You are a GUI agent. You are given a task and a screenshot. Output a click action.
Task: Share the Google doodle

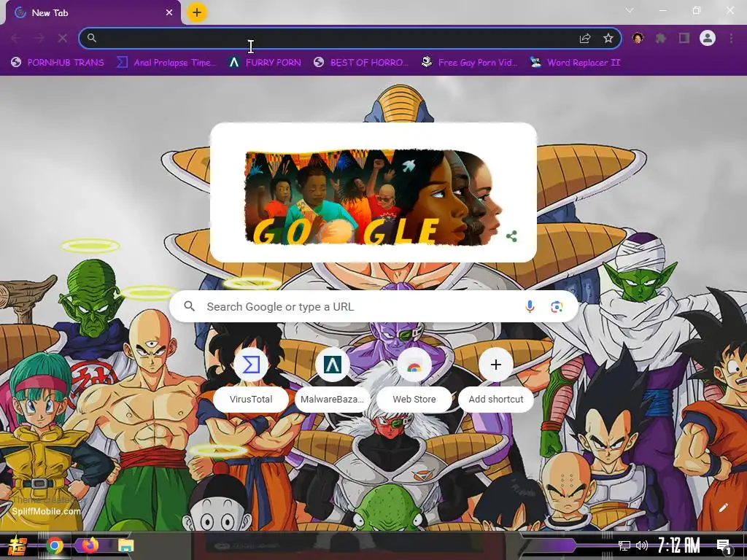click(x=511, y=236)
